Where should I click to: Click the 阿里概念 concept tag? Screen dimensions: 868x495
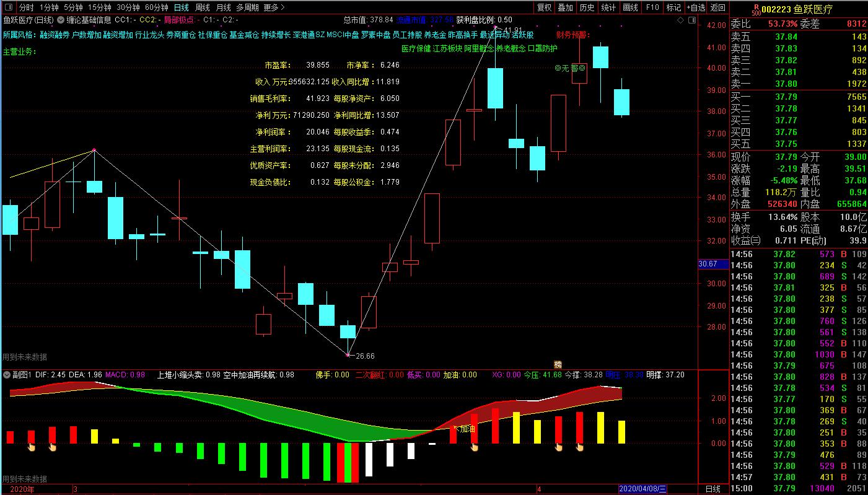479,48
